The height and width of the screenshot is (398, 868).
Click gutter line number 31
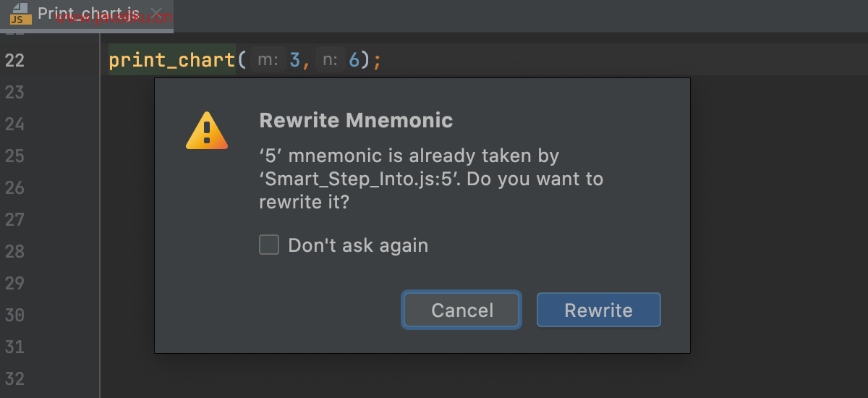point(14,347)
